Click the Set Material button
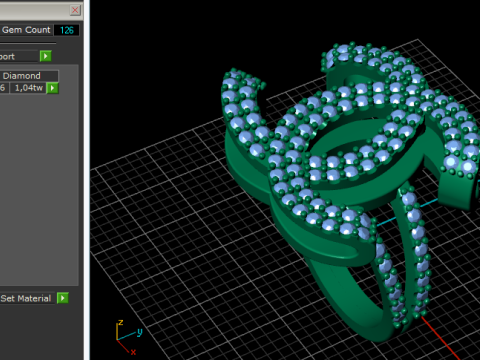The height and width of the screenshot is (360, 480). click(x=27, y=298)
